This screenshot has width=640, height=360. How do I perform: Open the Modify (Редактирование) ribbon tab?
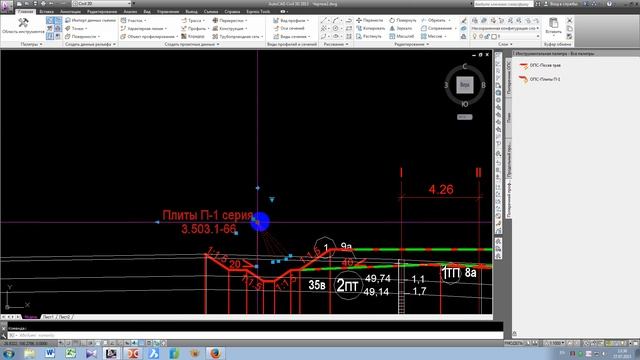point(102,11)
